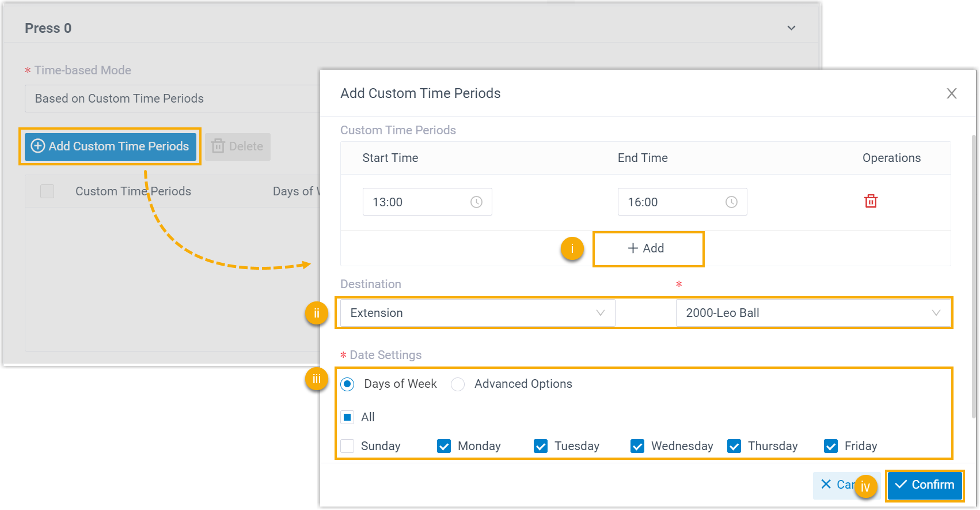Image resolution: width=980 pixels, height=510 pixels.
Task: Click the Start Time clock icon
Action: [x=476, y=202]
